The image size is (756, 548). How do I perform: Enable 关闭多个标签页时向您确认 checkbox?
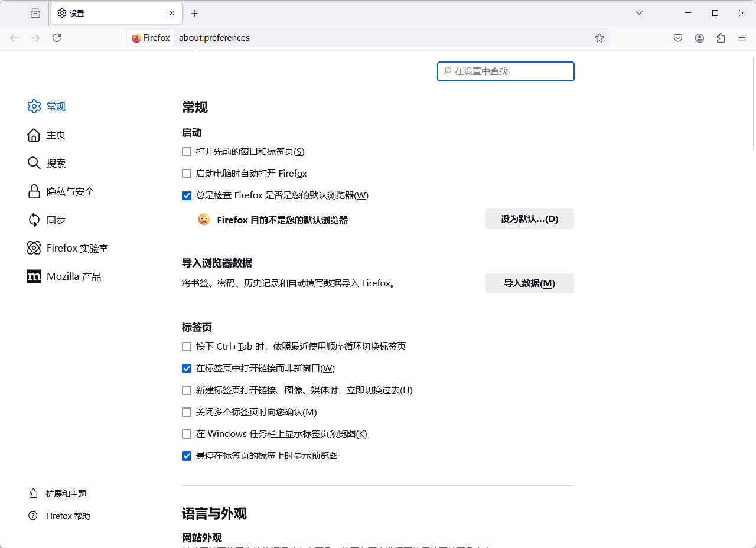[x=187, y=412]
